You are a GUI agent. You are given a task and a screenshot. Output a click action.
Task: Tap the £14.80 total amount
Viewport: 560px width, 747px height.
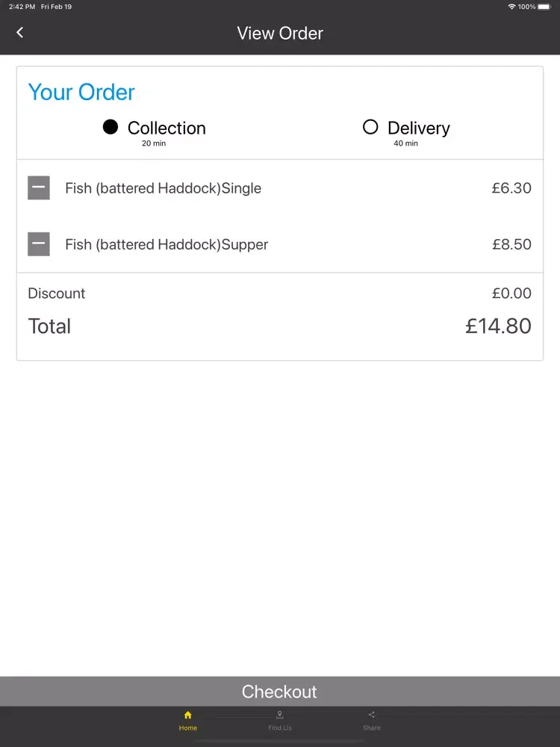(x=498, y=326)
